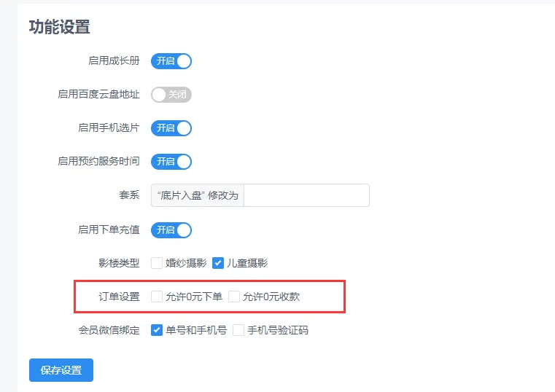Click the 功能设置 page heading
This screenshot has height=392, width=555.
60,28
